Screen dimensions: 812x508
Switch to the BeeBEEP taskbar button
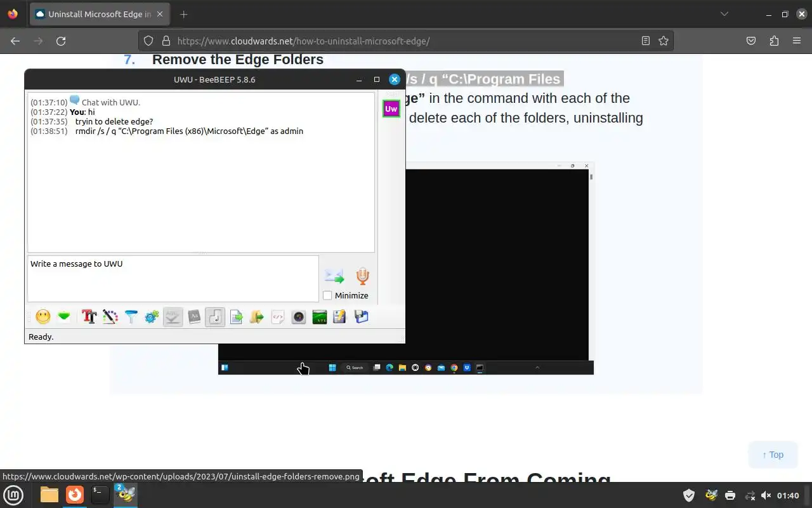click(126, 495)
